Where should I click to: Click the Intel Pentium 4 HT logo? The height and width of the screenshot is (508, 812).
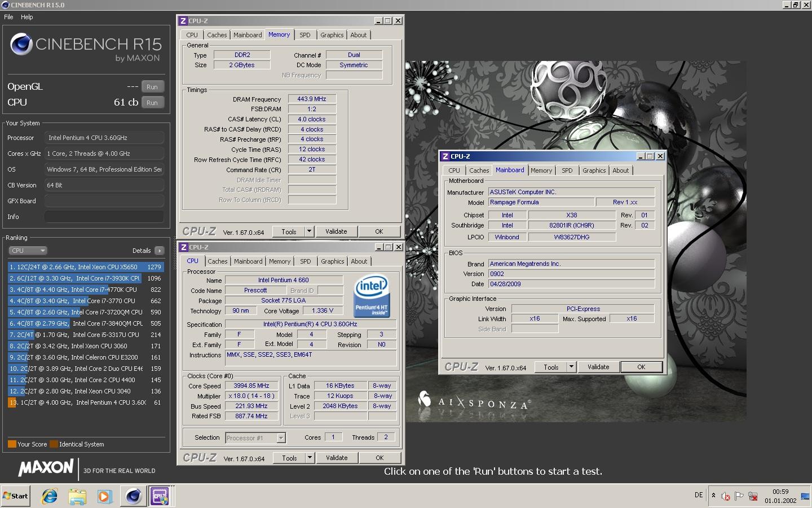click(372, 297)
